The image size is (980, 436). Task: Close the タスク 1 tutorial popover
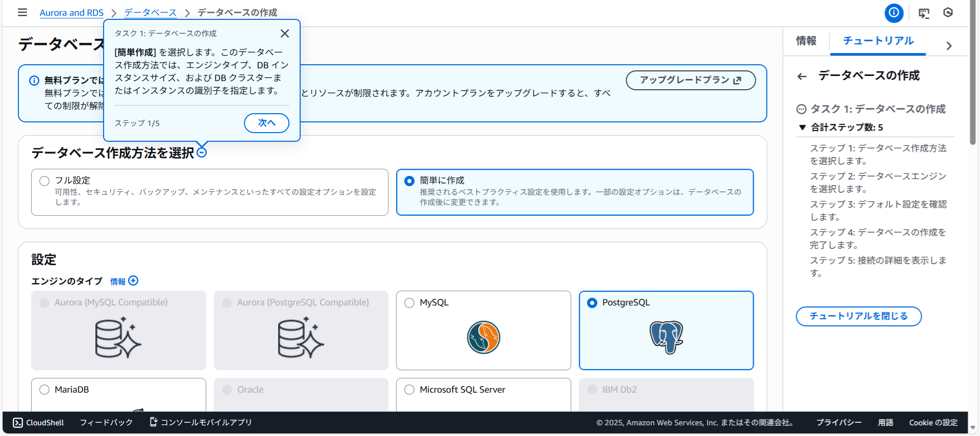point(285,34)
